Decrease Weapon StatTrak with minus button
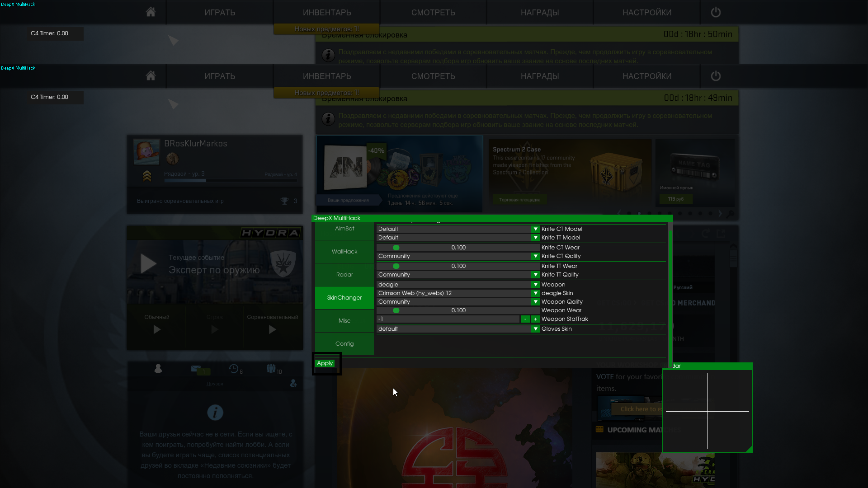Image resolution: width=868 pixels, height=488 pixels. coord(525,319)
